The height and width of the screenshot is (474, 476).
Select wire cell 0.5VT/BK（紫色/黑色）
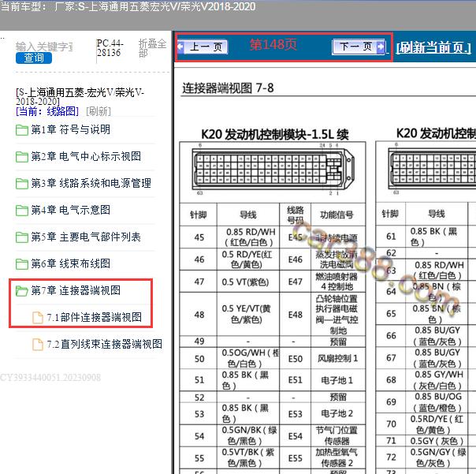[248, 458]
